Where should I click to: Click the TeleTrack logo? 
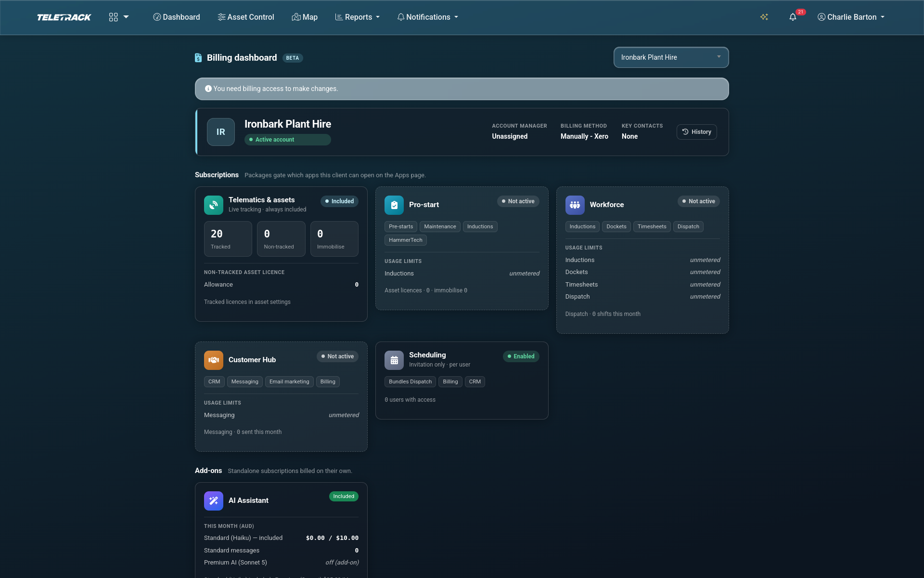64,17
